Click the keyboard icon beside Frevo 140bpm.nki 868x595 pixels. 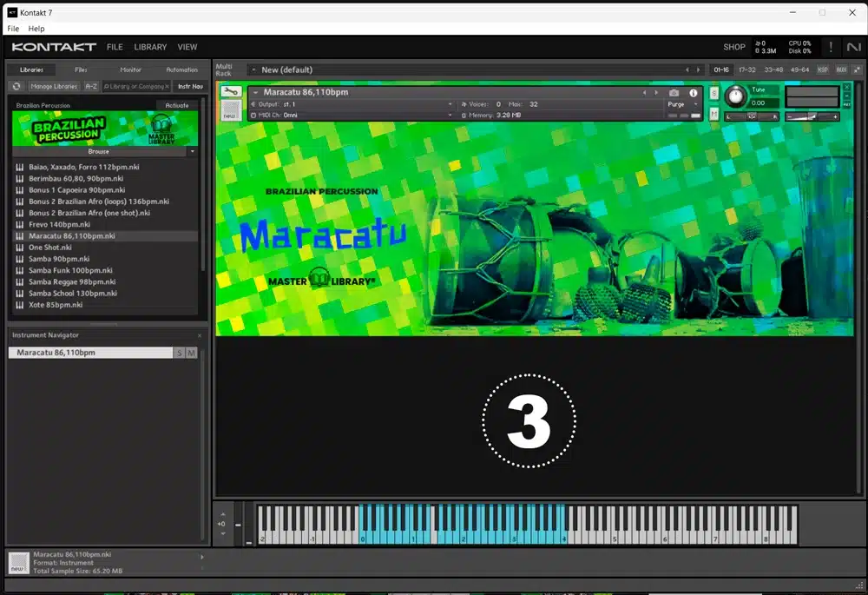tap(20, 224)
